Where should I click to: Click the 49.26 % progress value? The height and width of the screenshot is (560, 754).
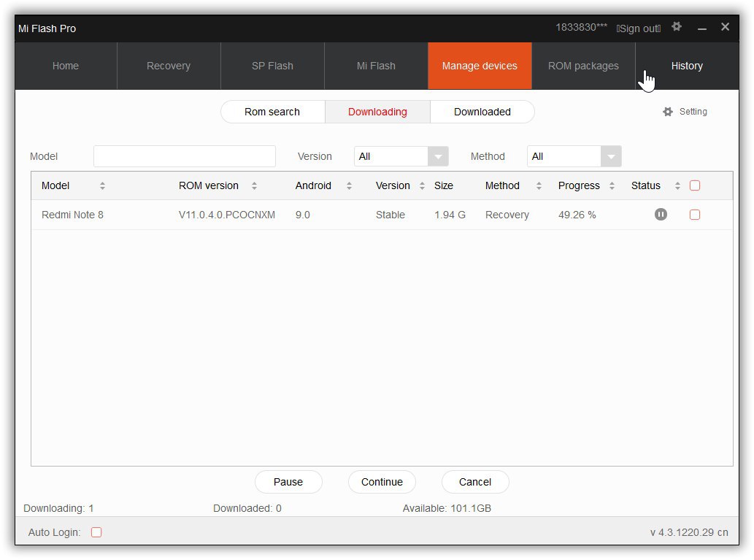click(577, 215)
